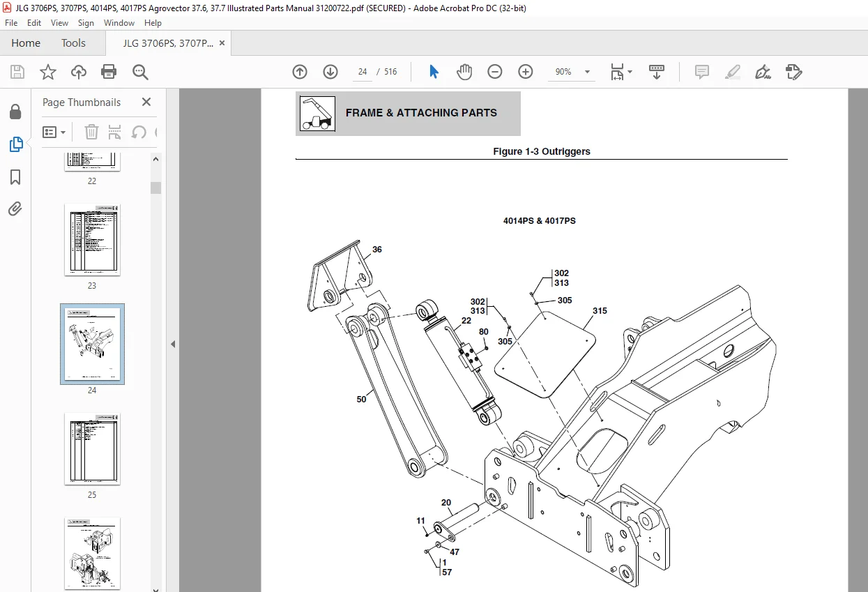868x592 pixels.
Task: Click the scrolling mode download icon
Action: (x=656, y=72)
